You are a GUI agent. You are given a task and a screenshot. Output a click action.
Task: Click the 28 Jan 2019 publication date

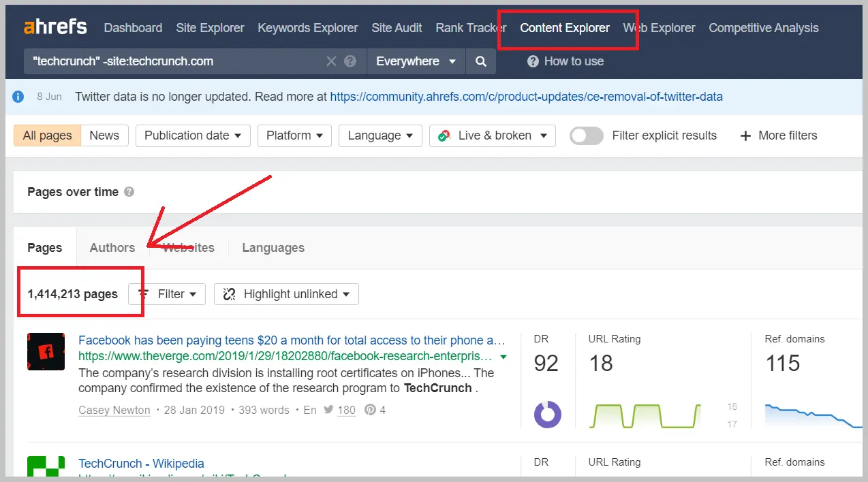pos(195,410)
